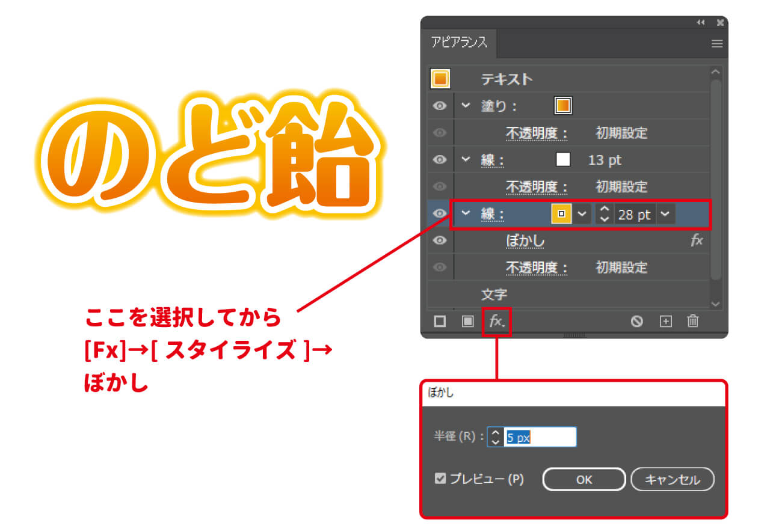Click the white 13 pt stroke swatch
This screenshot has height=532, width=770.
(x=562, y=160)
